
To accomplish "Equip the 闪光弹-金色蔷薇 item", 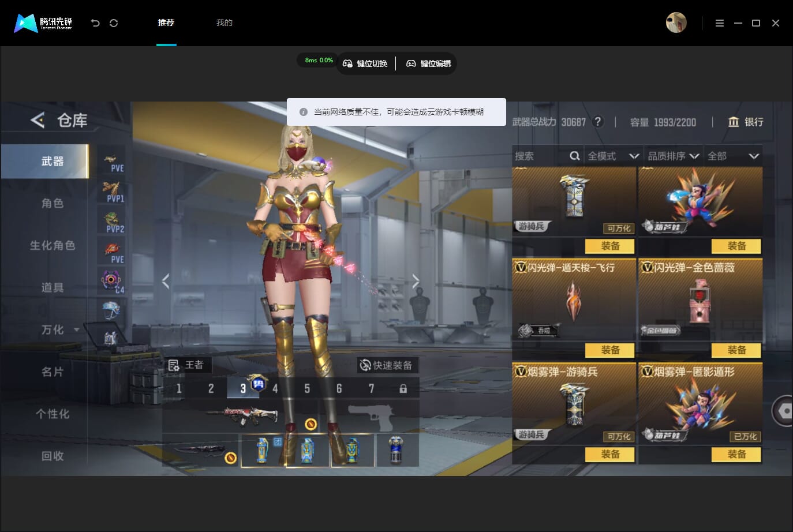I will (x=736, y=350).
